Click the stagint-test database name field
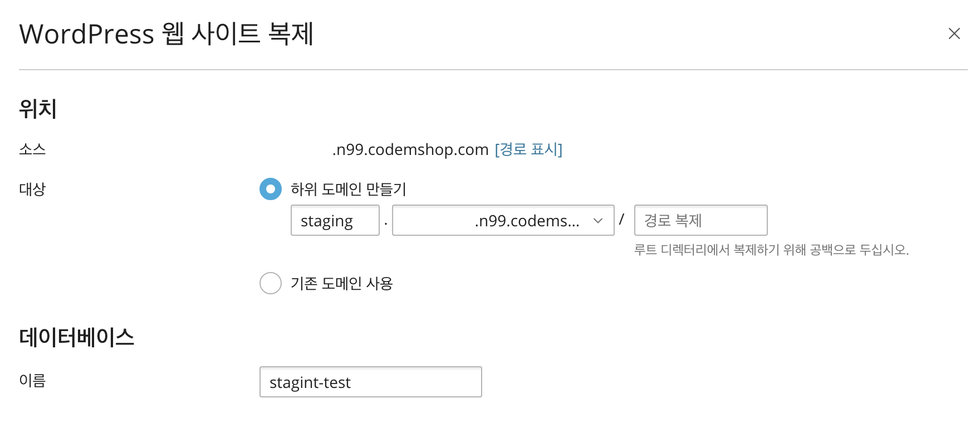This screenshot has height=437, width=980. pyautogui.click(x=370, y=382)
